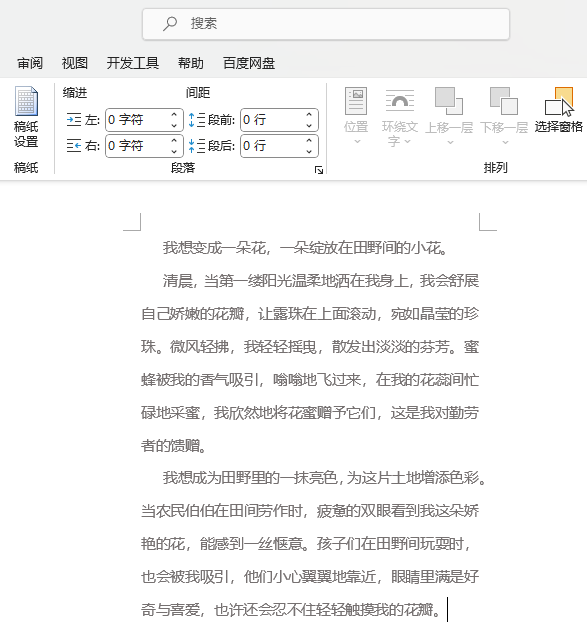Click the 环绕文字 wrap text icon
Viewport: 587px width, 644px height.
point(399,101)
